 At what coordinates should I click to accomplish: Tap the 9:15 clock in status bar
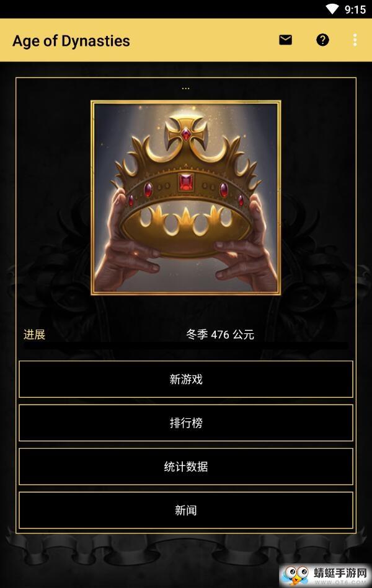click(355, 9)
